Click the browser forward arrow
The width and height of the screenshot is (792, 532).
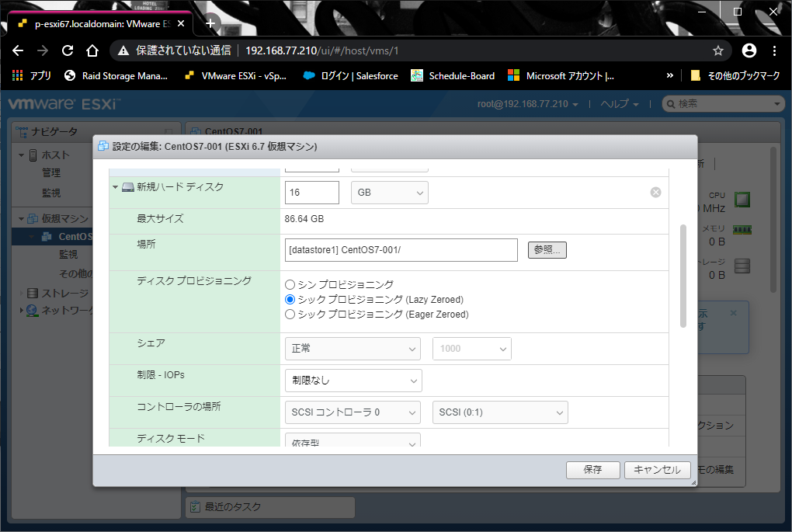click(43, 50)
